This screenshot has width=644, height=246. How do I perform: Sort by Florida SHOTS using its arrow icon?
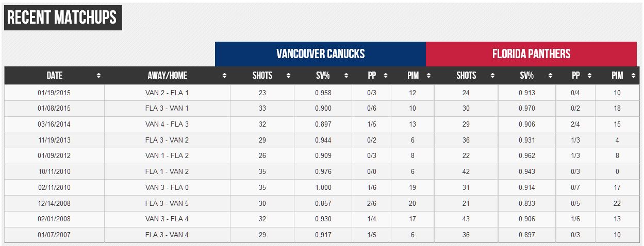click(x=492, y=76)
